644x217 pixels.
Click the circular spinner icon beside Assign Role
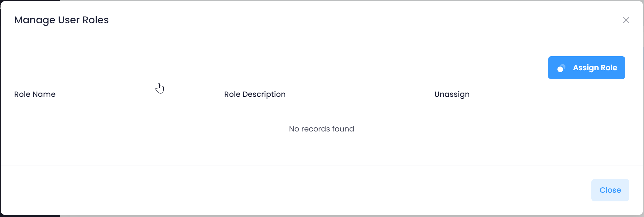tap(561, 68)
